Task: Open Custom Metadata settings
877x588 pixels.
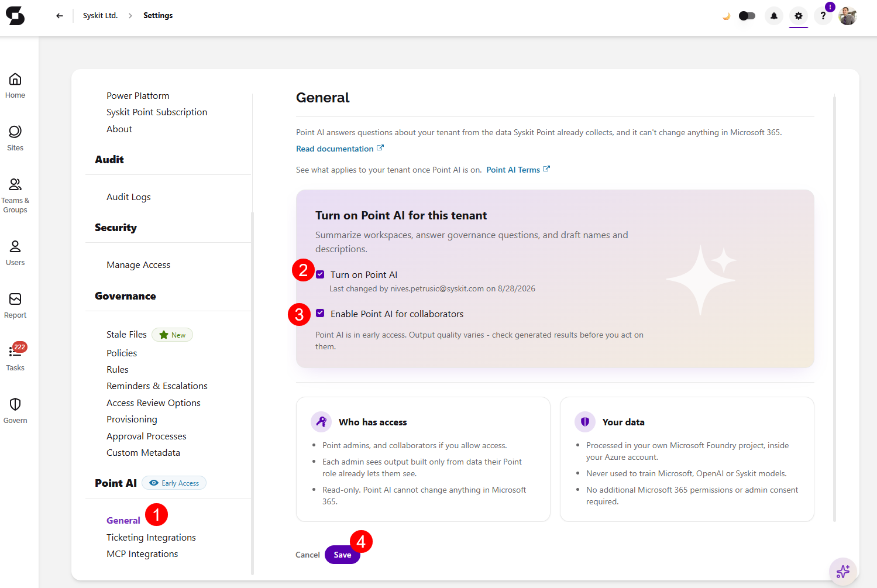Action: pos(143,453)
